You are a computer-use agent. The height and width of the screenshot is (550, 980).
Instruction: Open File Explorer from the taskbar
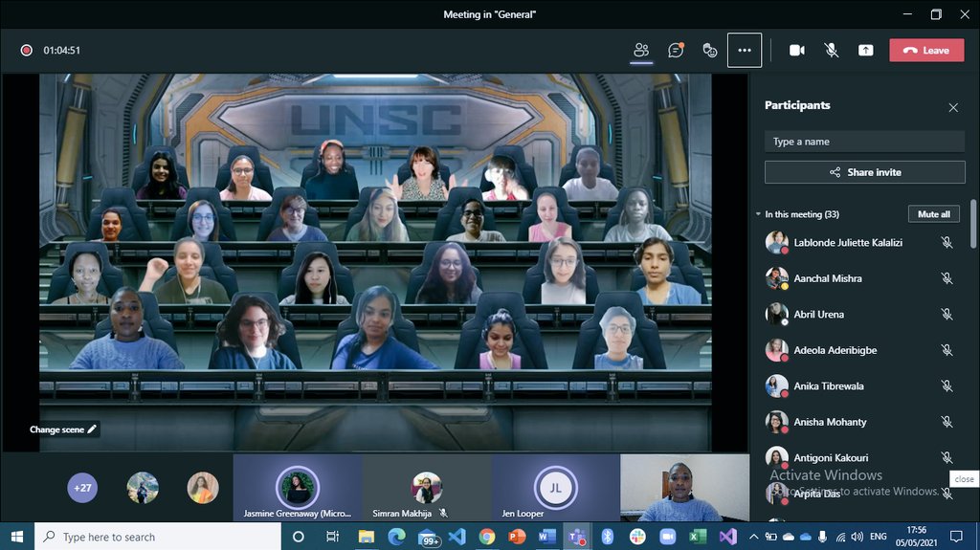pyautogui.click(x=367, y=537)
